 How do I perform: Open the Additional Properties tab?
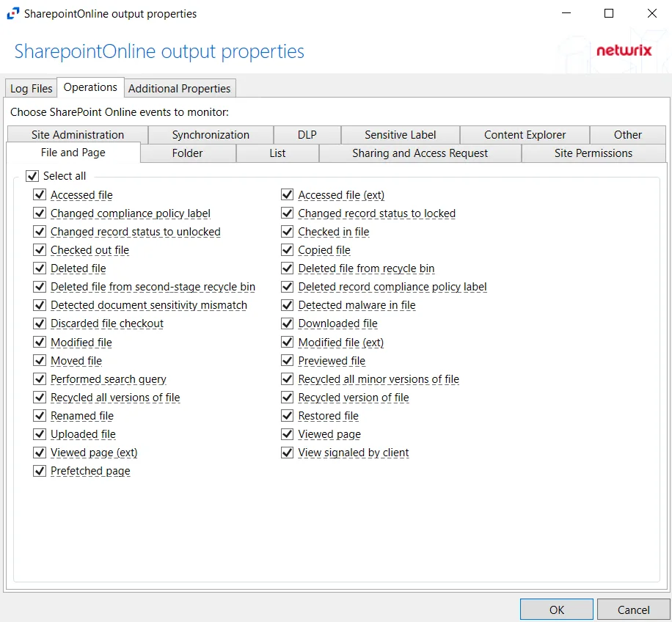tap(179, 88)
